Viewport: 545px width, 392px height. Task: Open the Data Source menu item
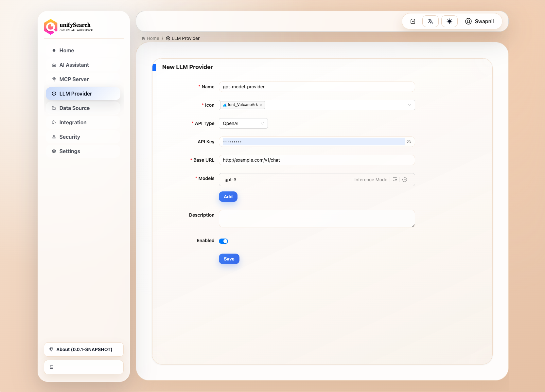(74, 108)
